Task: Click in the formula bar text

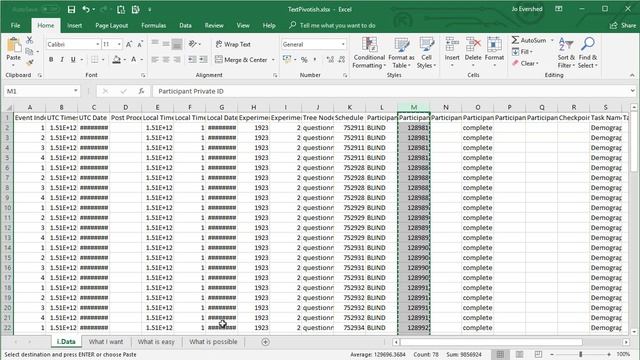Action: (x=191, y=91)
